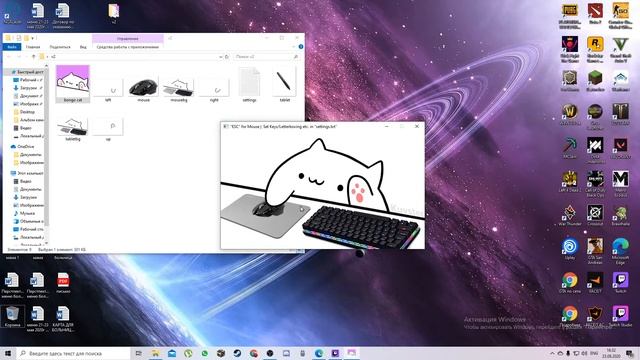Open Desktop folder in navigation pane
This screenshot has width=640, height=360.
click(24, 112)
